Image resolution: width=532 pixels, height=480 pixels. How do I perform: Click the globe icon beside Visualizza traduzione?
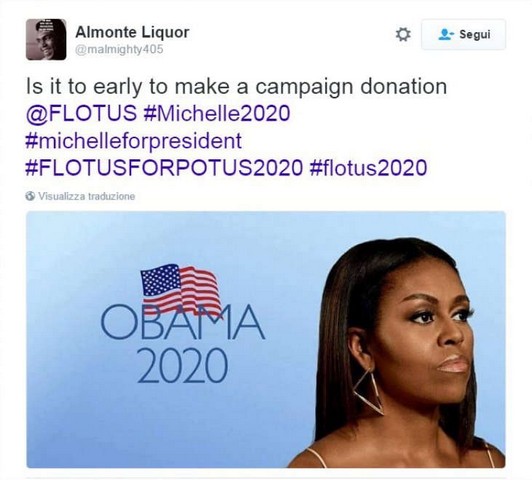[x=31, y=196]
